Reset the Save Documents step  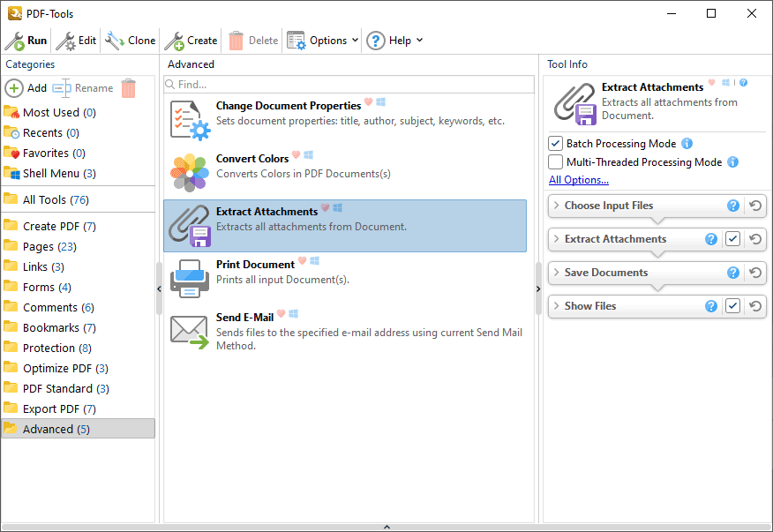click(x=755, y=273)
